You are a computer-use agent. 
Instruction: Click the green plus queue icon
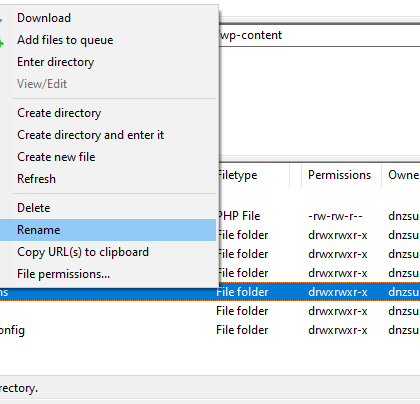click(x=2, y=43)
